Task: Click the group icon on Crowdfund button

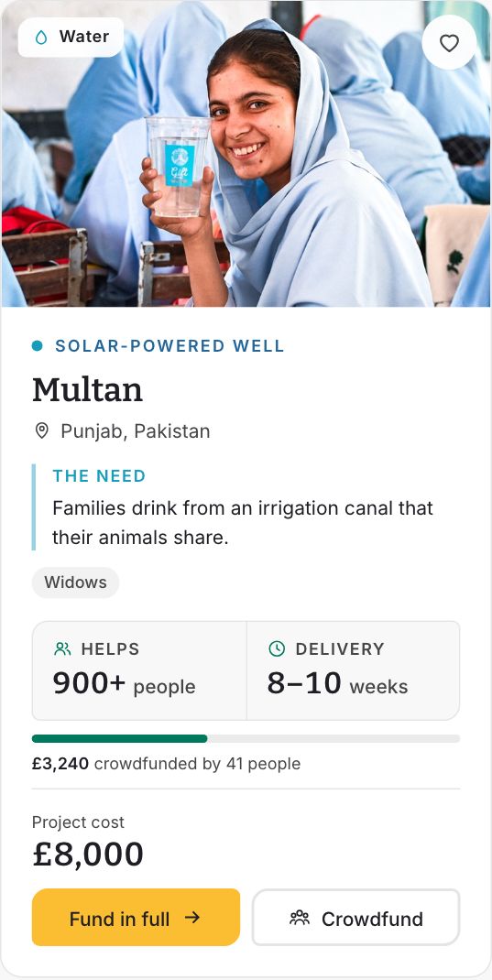Action: tap(300, 918)
